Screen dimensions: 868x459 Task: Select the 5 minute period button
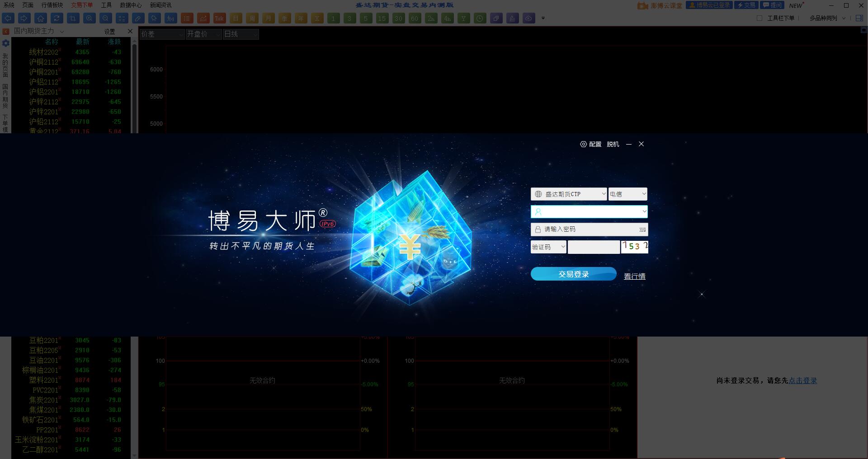coord(366,18)
